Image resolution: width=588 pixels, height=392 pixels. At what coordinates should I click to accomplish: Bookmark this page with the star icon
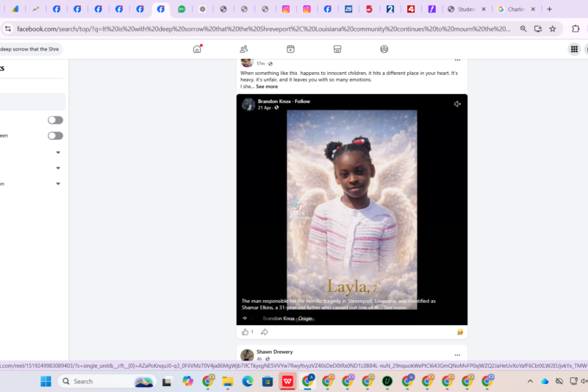click(x=553, y=29)
